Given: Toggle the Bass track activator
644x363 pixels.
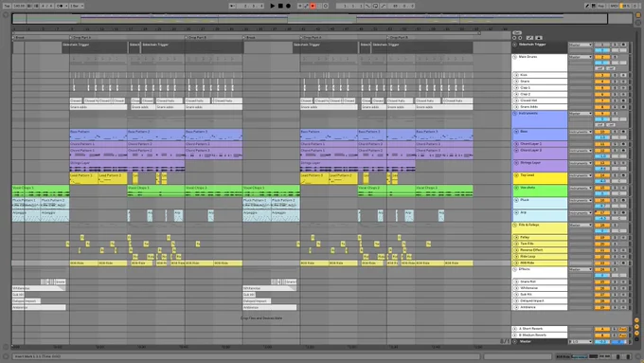Looking at the screenshot, I should pyautogui.click(x=601, y=132).
